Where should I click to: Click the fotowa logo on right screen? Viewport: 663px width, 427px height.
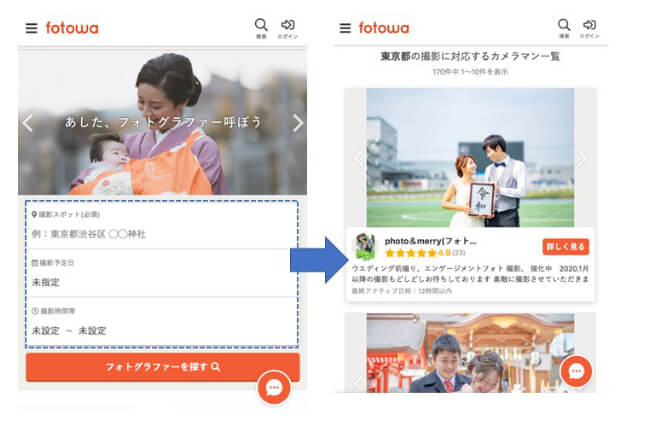click(x=384, y=28)
